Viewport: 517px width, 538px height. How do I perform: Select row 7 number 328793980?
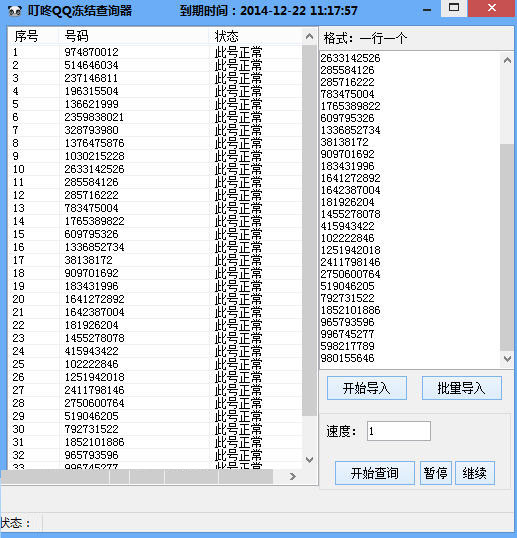[91, 130]
